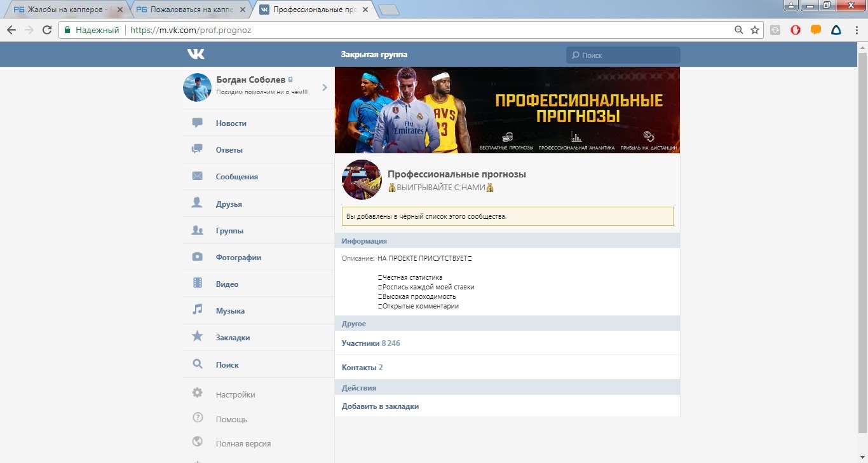Open Фотографии camera icon
Viewport: 868px width, 463px height.
coord(198,257)
